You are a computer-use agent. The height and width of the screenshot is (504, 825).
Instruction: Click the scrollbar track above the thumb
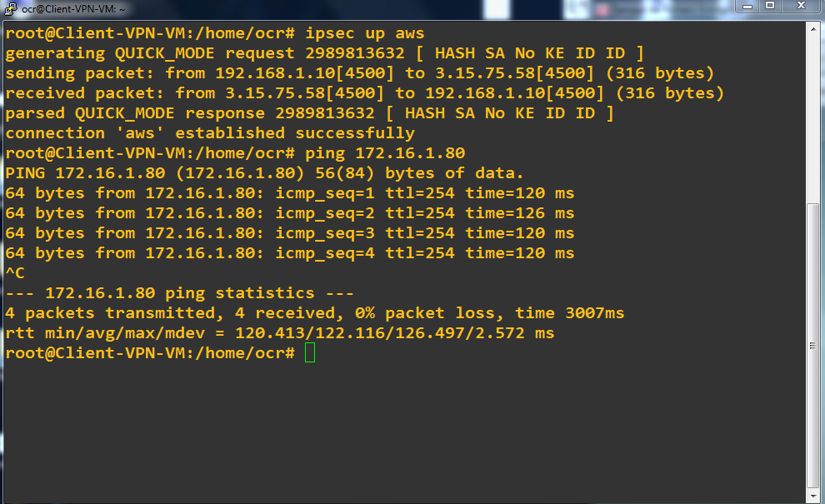812,117
